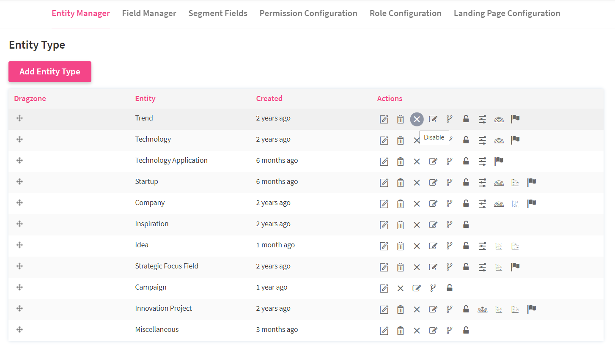The height and width of the screenshot is (364, 615).
Task: Switch to Field Manager tab
Action: [x=149, y=14]
